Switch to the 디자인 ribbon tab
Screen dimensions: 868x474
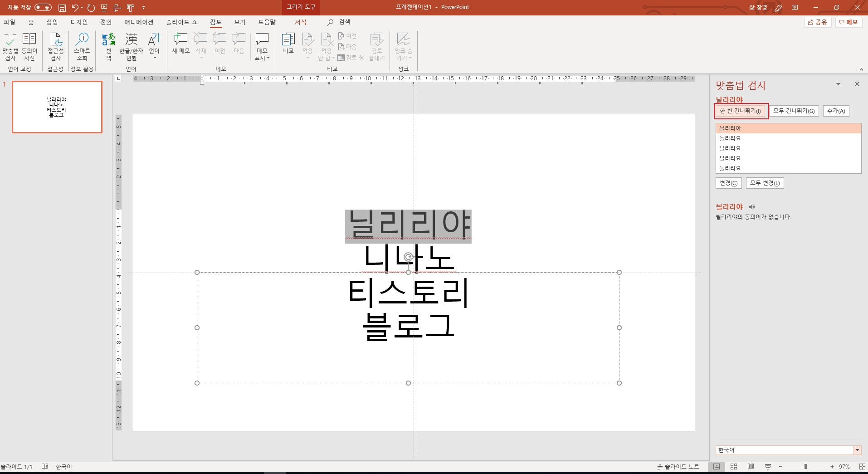79,22
